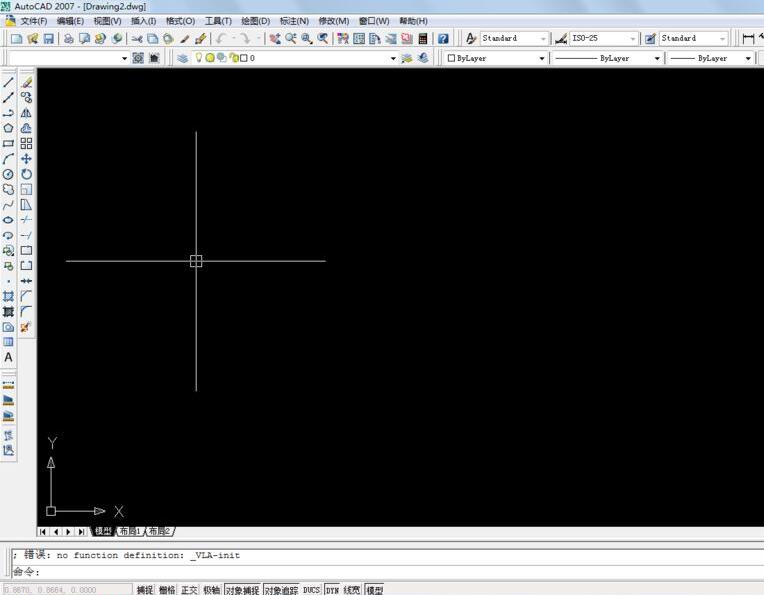Screen dimensions: 764x595
Task: Select the Polygon draw tool
Action: 8,128
